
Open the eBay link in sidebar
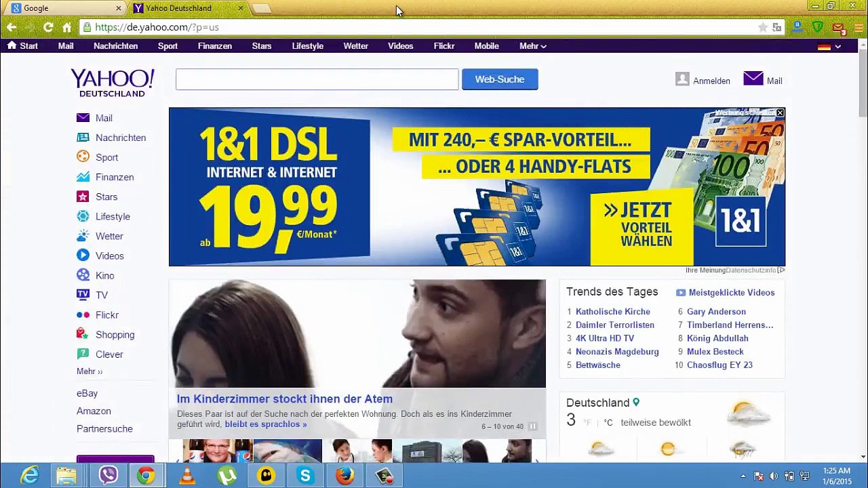87,393
